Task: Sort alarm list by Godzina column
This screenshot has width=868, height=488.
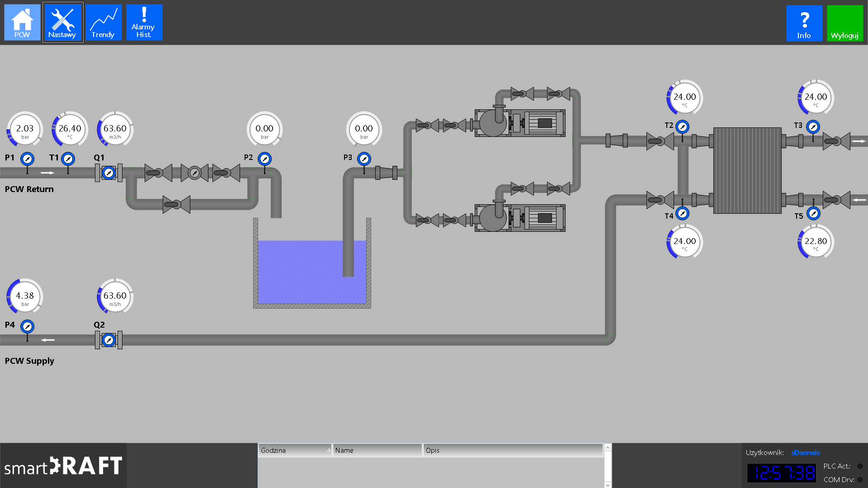Action: pyautogui.click(x=295, y=450)
